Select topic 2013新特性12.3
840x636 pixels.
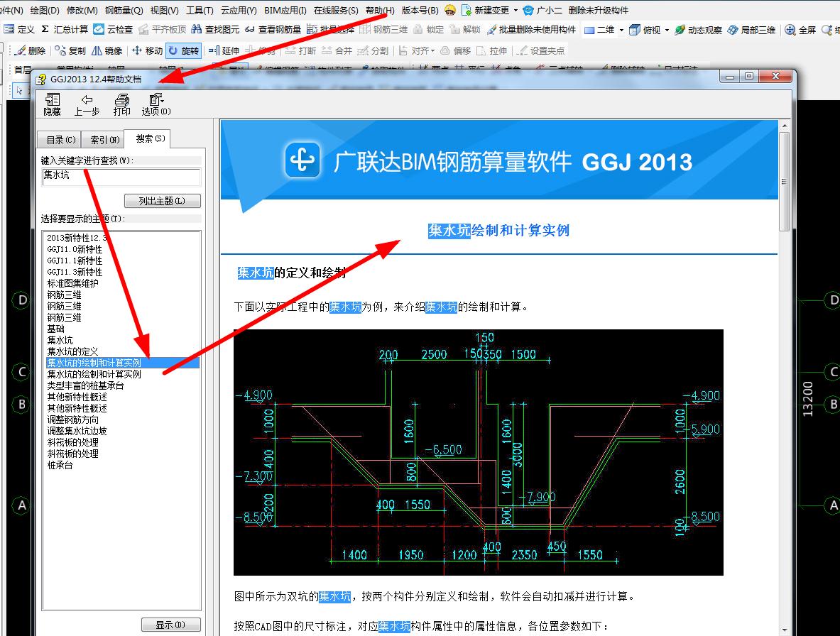point(77,238)
